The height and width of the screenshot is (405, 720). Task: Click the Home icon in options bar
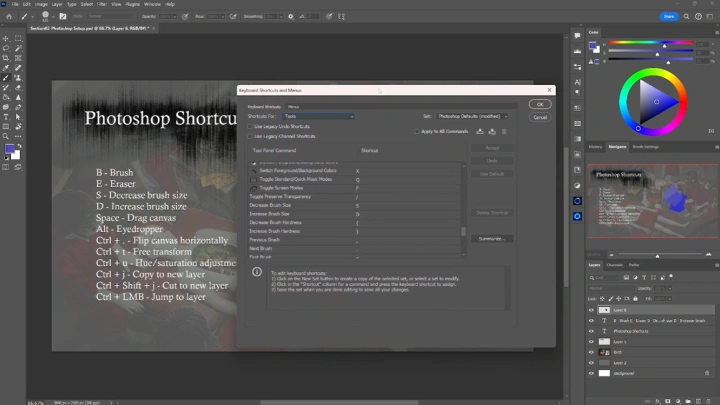coord(9,17)
